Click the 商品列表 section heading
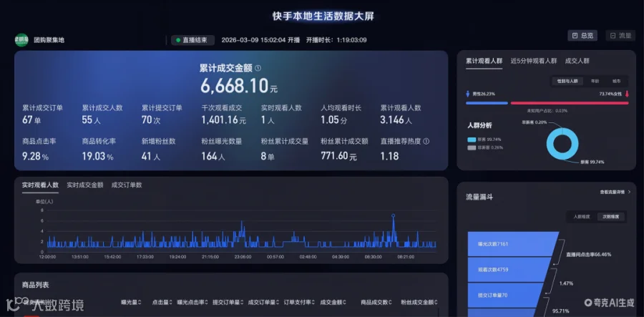Image resolution: width=644 pixels, height=317 pixels. coord(35,285)
